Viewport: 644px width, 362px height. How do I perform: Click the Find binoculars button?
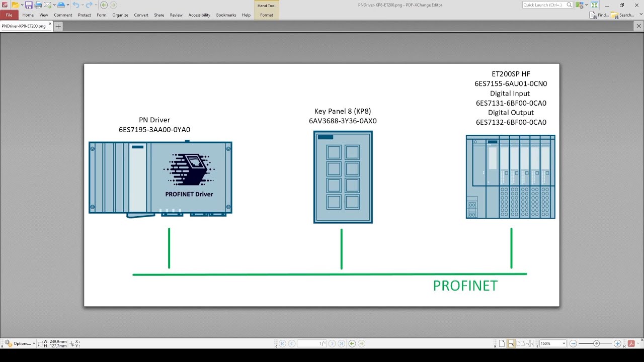click(599, 15)
